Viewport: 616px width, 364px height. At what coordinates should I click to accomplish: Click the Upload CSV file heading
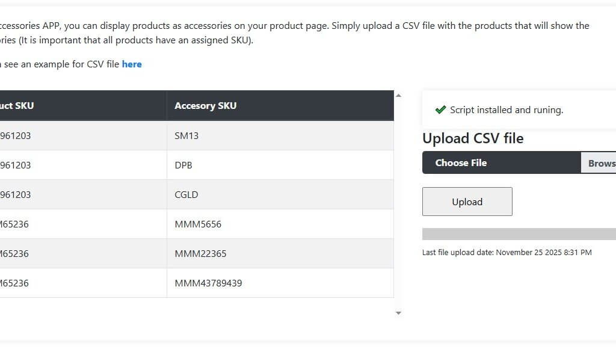[x=473, y=138]
